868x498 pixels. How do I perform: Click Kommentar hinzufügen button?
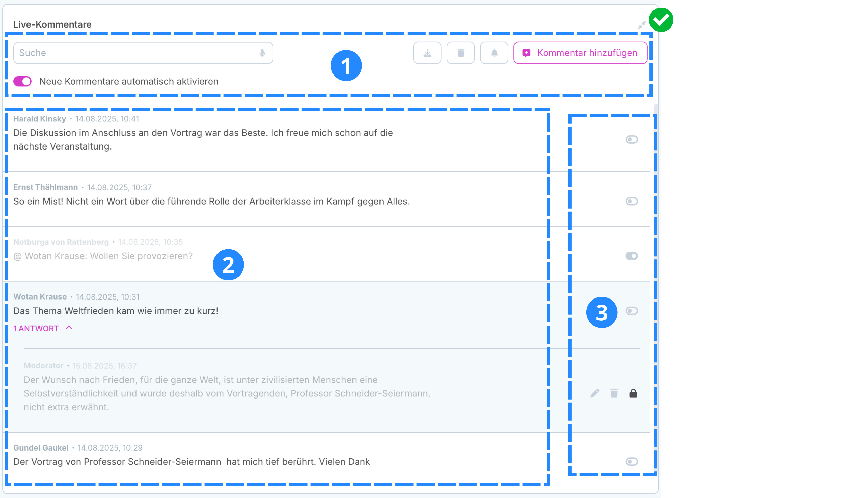(x=580, y=53)
